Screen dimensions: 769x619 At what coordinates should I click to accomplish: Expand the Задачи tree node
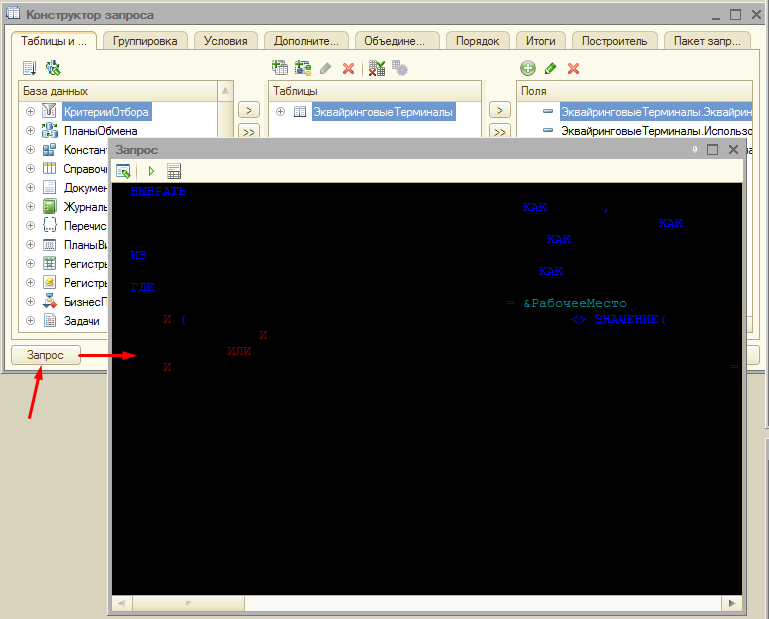(x=31, y=321)
